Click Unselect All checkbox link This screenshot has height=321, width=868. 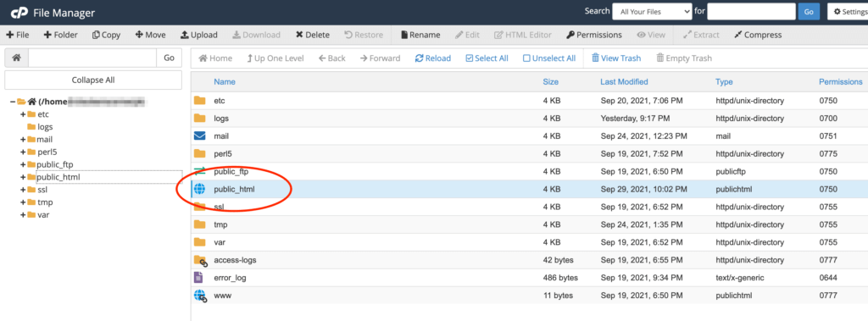pos(549,58)
